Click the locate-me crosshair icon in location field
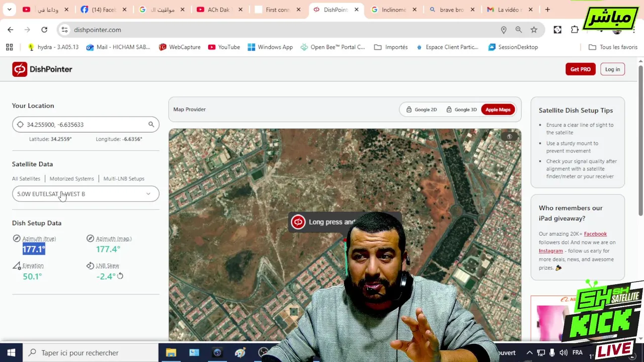The width and height of the screenshot is (644, 362). [20, 125]
